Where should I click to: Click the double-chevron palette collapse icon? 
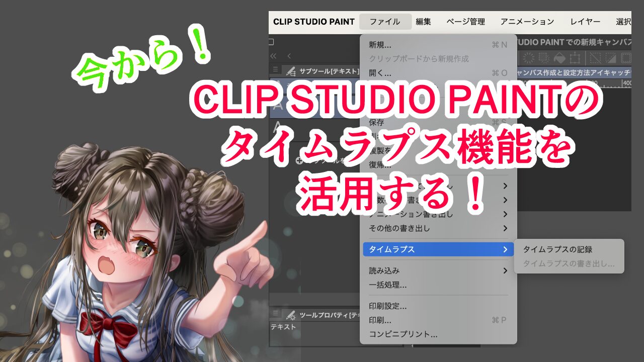coord(274,56)
